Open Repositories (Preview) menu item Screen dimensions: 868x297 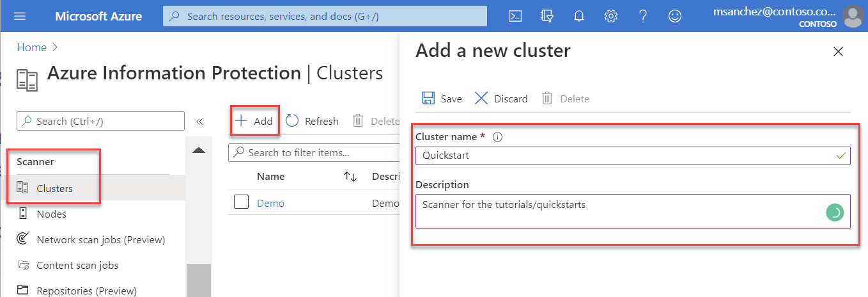pyautogui.click(x=93, y=291)
